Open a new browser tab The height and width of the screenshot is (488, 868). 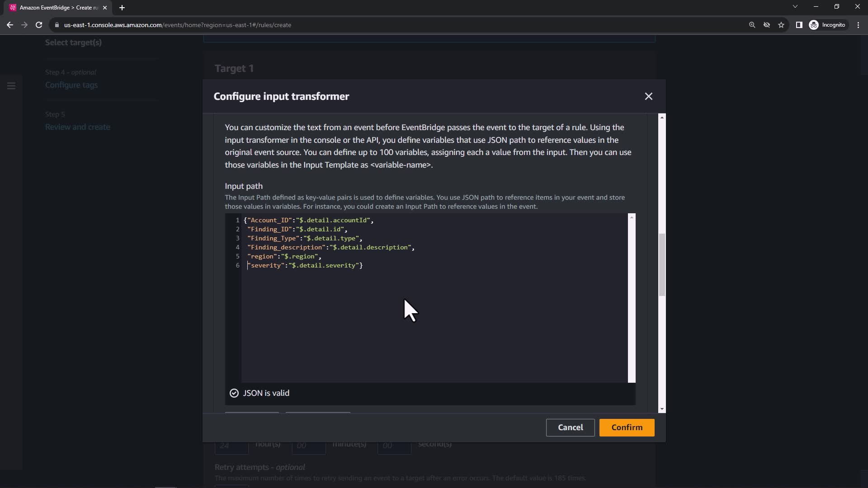click(x=122, y=8)
